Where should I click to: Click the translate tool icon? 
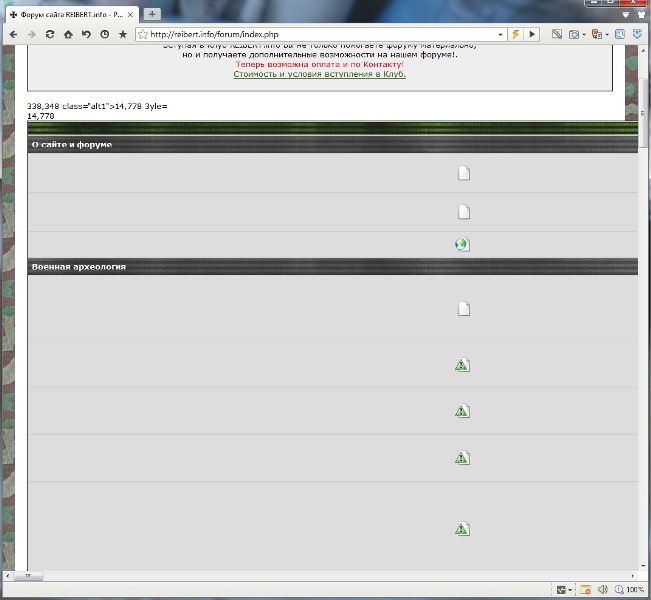pos(597,34)
